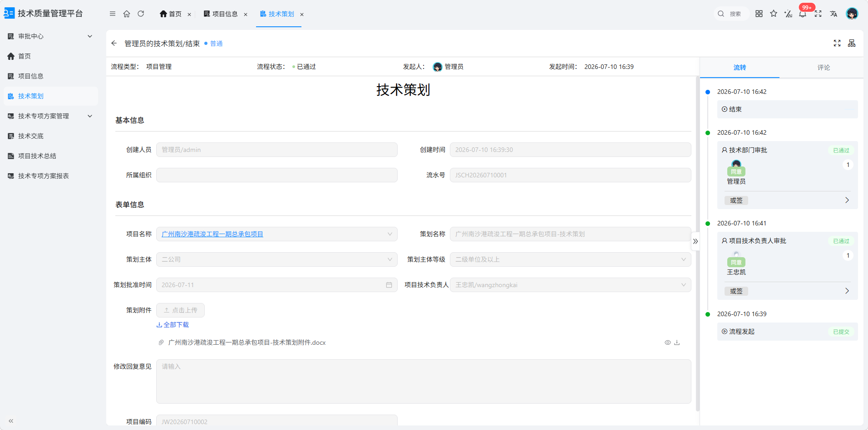The image size is (868, 430).
Task: Open the flowchart diagram icon
Action: (x=852, y=43)
